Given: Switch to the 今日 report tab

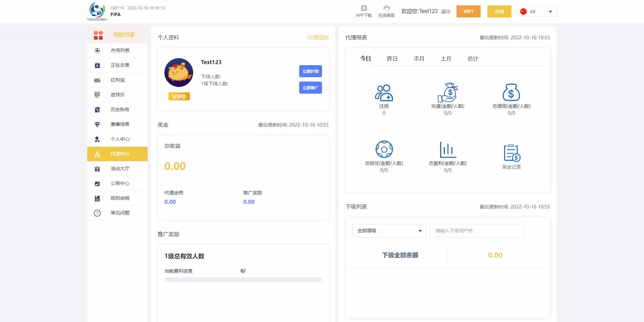Looking at the screenshot, I should point(366,58).
